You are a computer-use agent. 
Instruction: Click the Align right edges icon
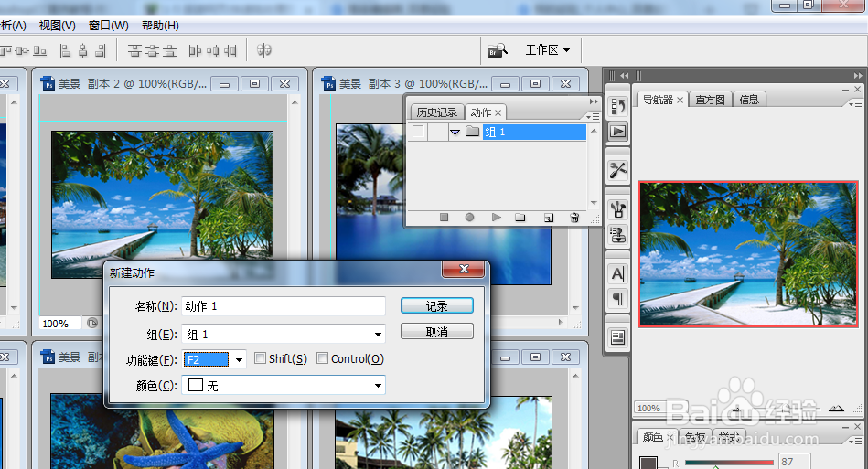[x=101, y=51]
